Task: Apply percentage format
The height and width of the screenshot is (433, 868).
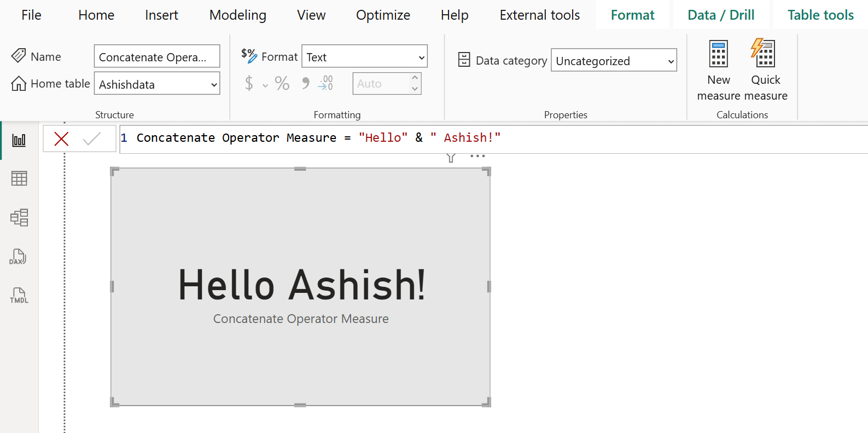Action: 282,84
